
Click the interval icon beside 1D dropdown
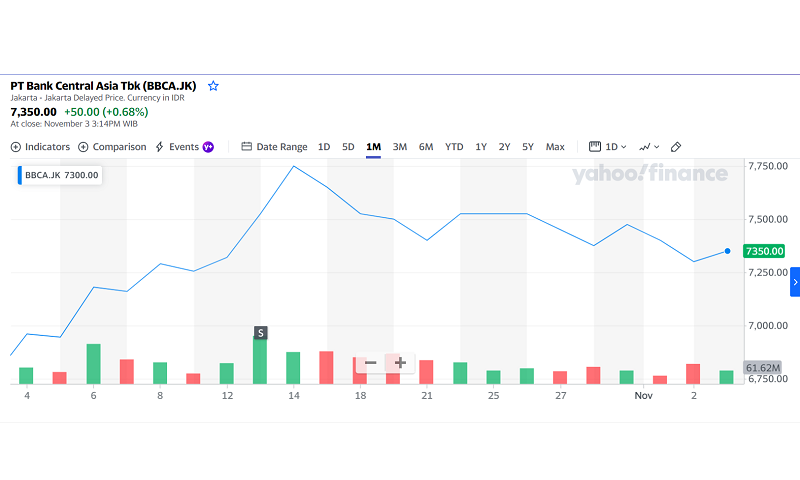click(595, 147)
